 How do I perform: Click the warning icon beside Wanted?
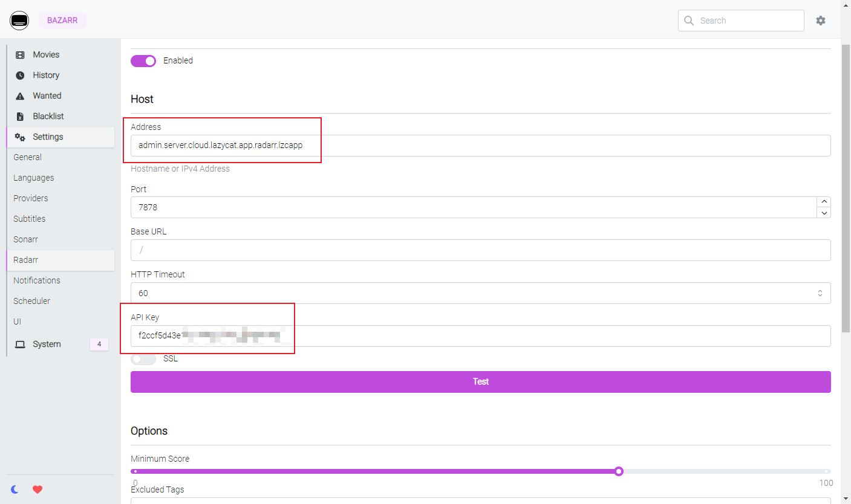(20, 96)
